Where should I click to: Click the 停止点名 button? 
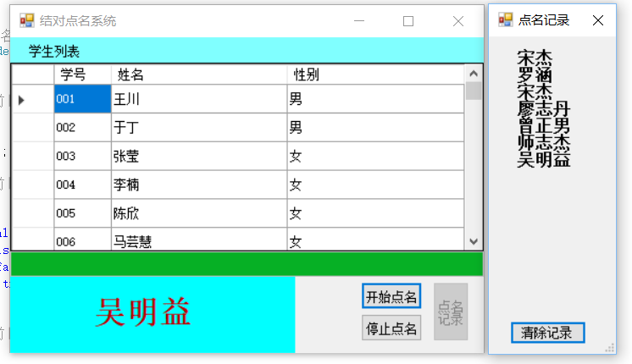[x=391, y=328]
